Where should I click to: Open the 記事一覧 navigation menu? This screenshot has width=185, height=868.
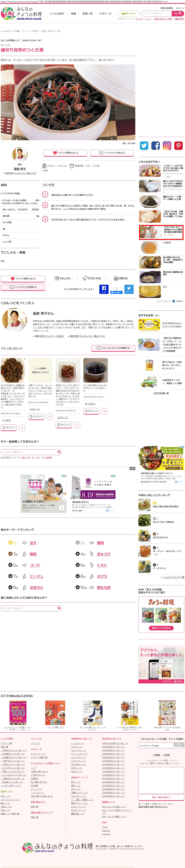87,14
